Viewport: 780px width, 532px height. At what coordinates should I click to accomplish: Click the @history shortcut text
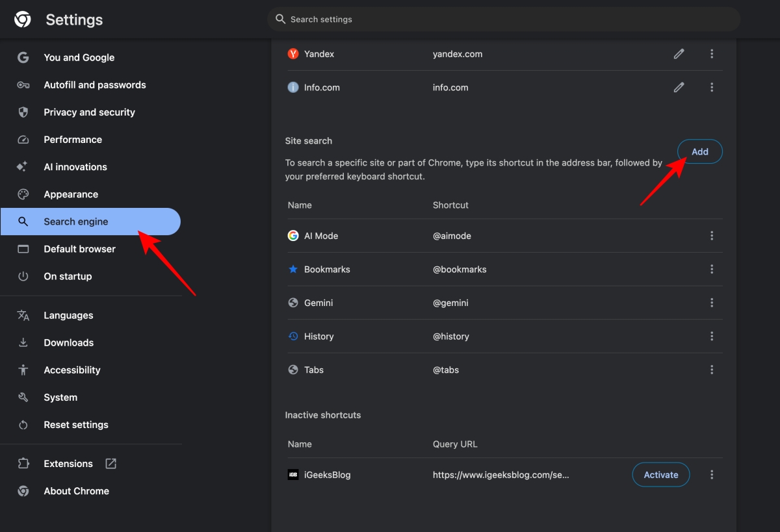451,336
